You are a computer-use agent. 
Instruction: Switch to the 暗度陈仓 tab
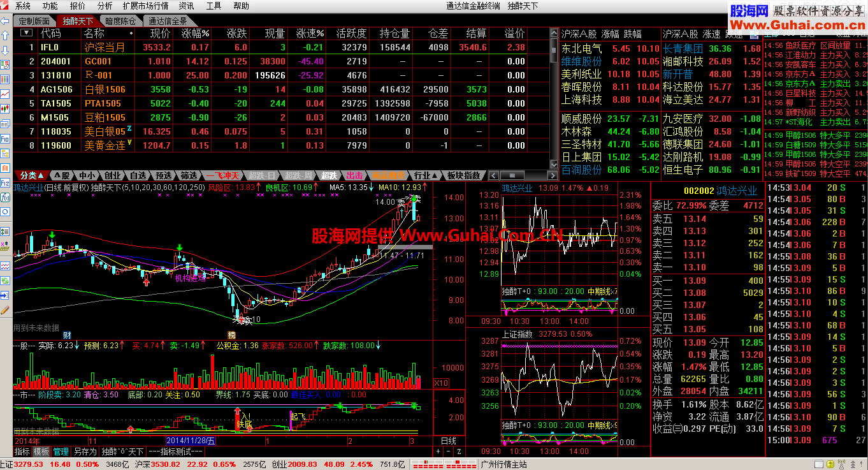click(120, 21)
